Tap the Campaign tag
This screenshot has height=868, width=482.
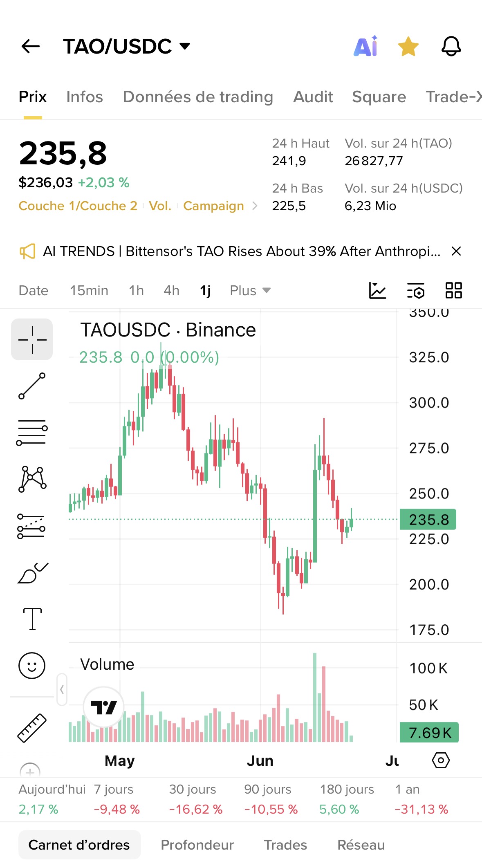(x=213, y=206)
